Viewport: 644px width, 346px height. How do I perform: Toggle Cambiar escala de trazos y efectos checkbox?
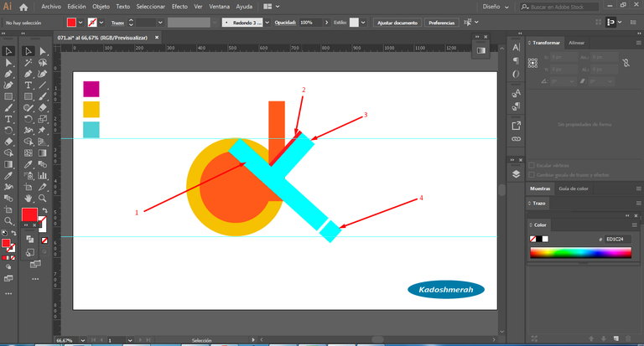click(x=532, y=175)
